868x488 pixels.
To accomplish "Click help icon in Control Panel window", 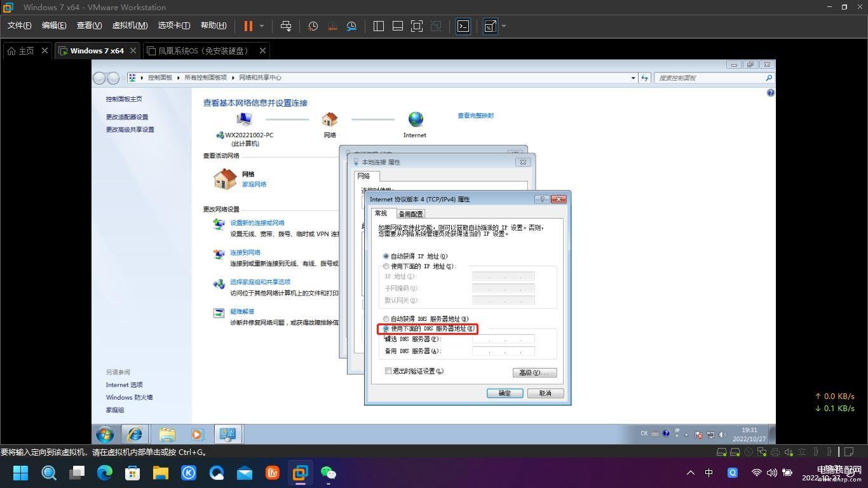I will 771,93.
